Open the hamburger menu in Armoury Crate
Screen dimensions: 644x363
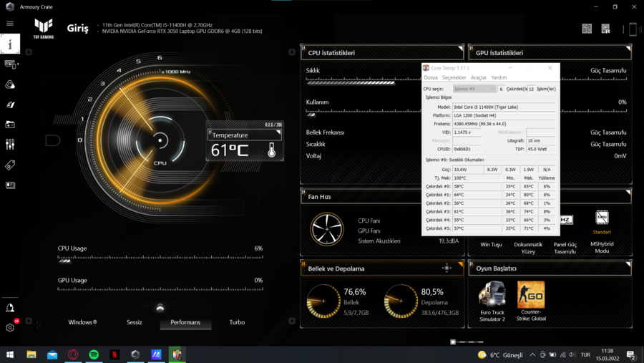(10, 24)
